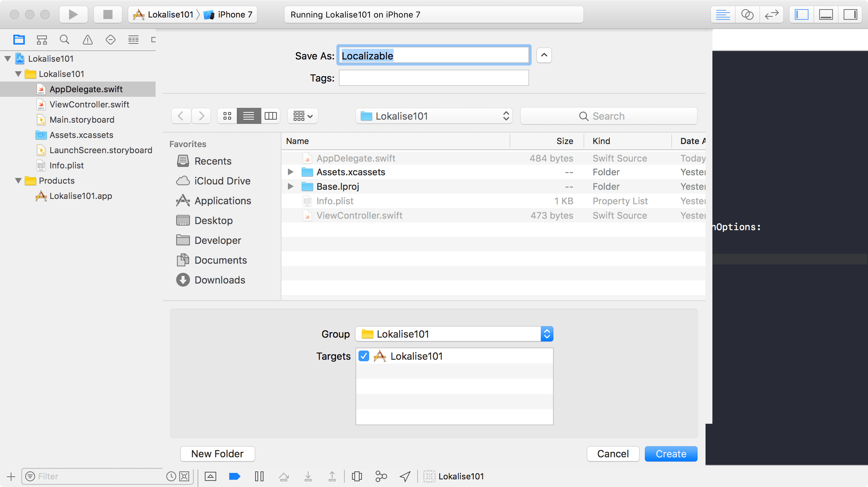This screenshot has height=487, width=868.
Task: Sort the file list by Name column
Action: click(395, 141)
